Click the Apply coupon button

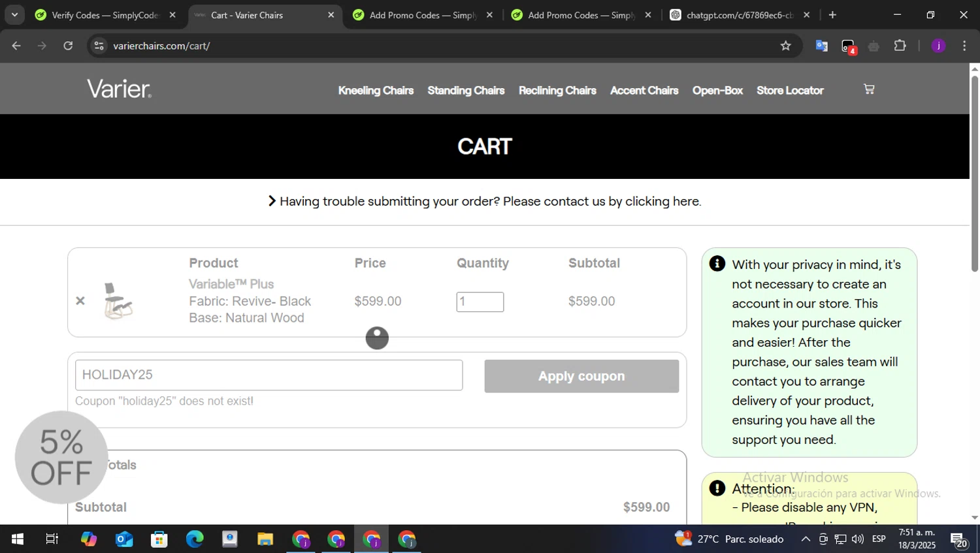click(581, 376)
